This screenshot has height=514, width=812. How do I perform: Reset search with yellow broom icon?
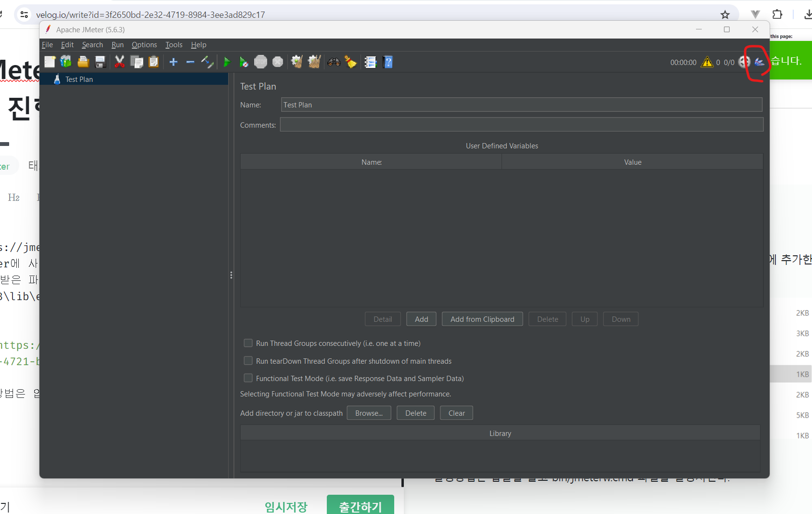[350, 62]
